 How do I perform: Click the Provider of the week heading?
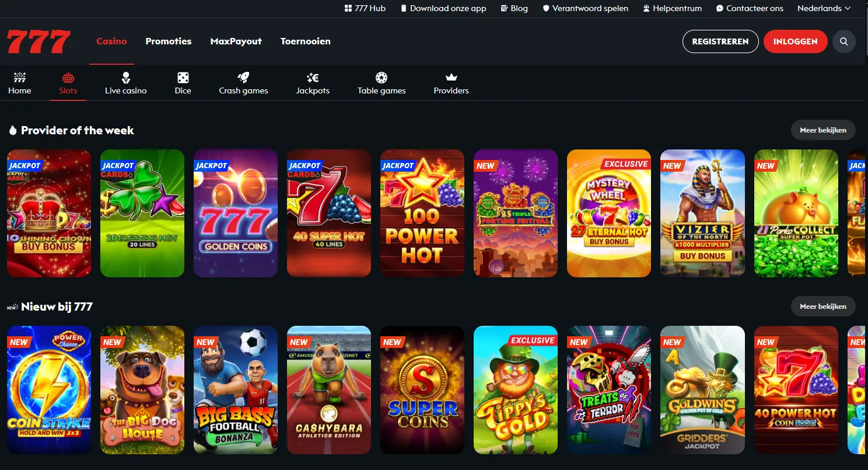(x=78, y=130)
